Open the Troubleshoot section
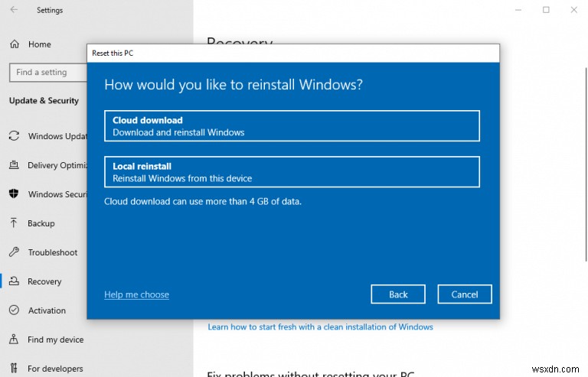The image size is (588, 377). 53,252
